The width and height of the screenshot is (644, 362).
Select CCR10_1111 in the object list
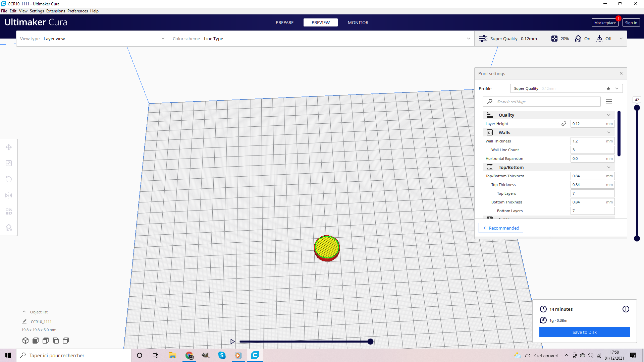[41, 321]
